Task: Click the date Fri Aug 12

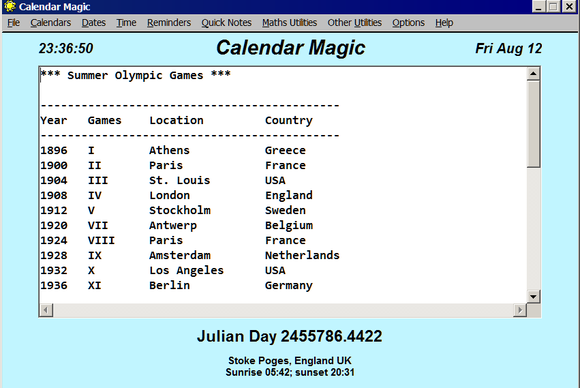Action: pos(508,48)
